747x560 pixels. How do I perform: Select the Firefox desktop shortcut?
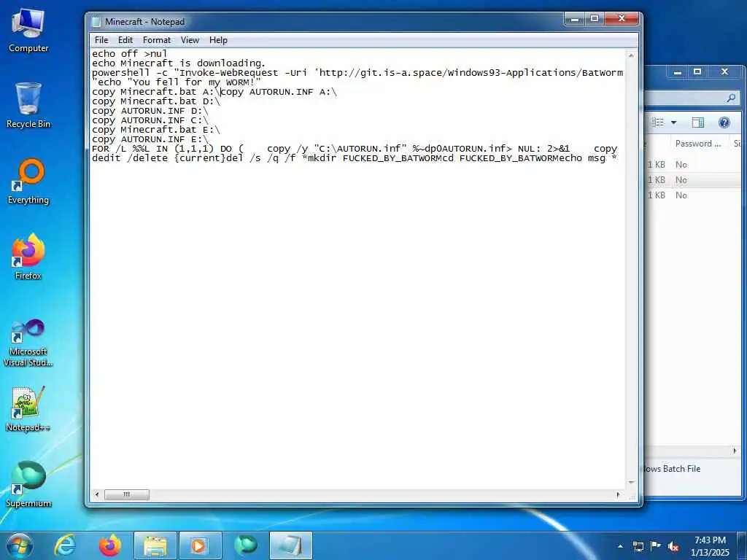[28, 257]
